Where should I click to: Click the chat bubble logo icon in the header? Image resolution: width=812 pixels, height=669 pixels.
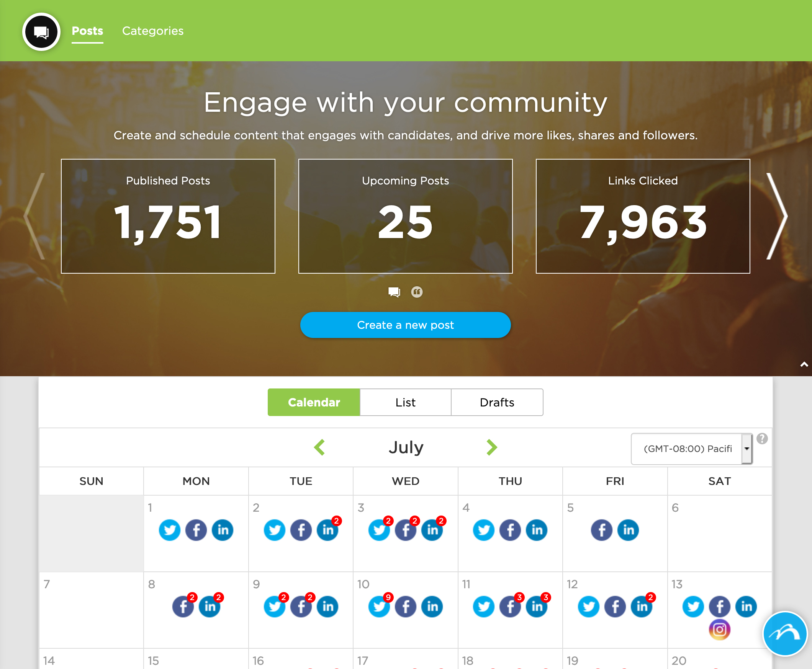point(41,32)
